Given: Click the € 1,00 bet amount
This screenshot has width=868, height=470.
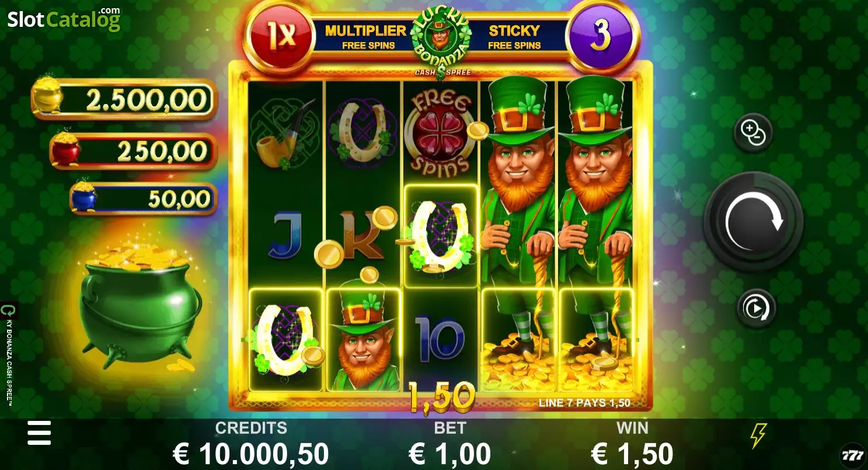Looking at the screenshot, I should [450, 454].
